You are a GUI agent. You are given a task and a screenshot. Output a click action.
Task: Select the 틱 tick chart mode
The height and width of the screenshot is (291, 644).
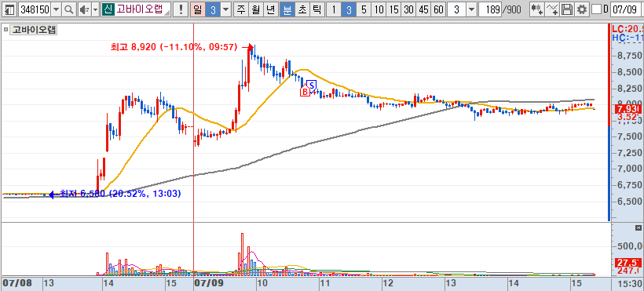click(x=317, y=9)
